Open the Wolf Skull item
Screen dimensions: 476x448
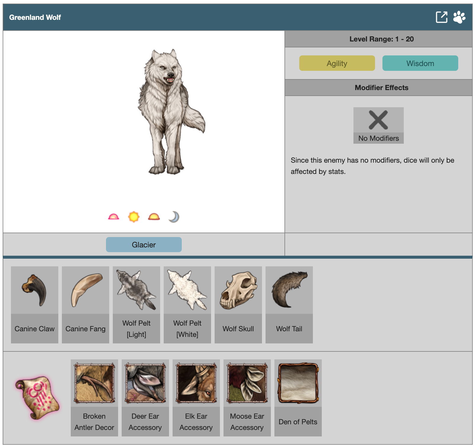(x=238, y=305)
